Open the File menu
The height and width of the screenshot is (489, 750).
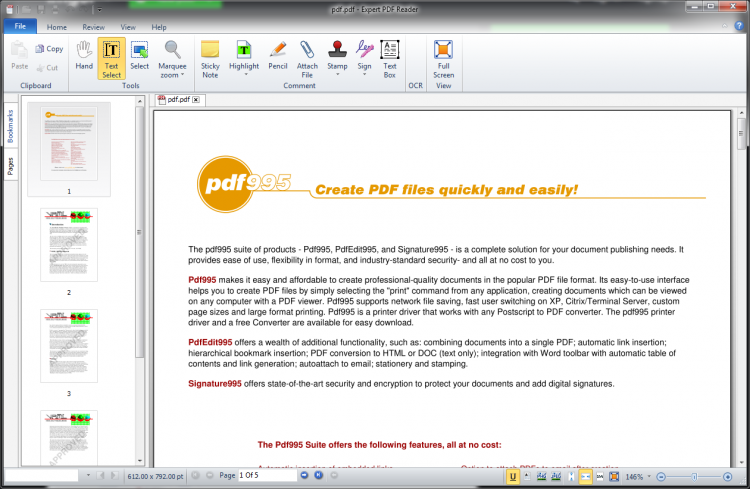[x=20, y=26]
